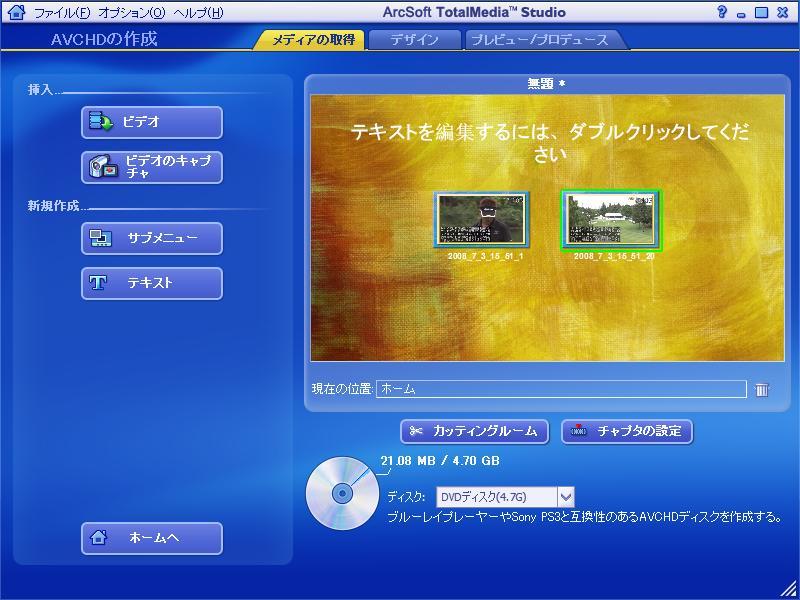Click the scissors icon on カッティングルーム

click(416, 432)
